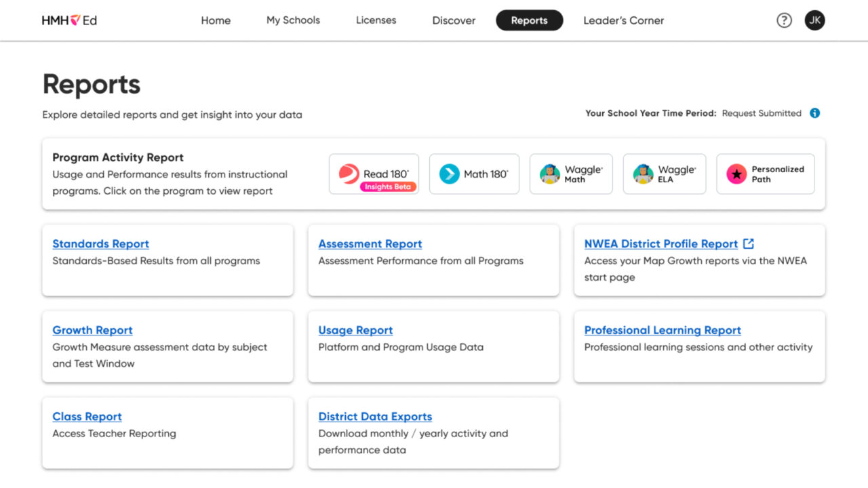Click the 'Personalized Path' label text
The width and height of the screenshot is (868, 488).
pos(778,174)
